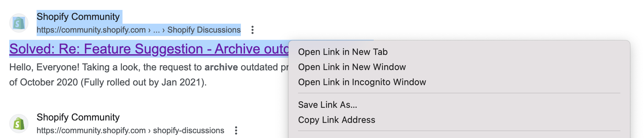This screenshot has height=138, width=644.
Task: Click the "Shopify Discussions" breadcrumb text
Action: click(x=204, y=30)
